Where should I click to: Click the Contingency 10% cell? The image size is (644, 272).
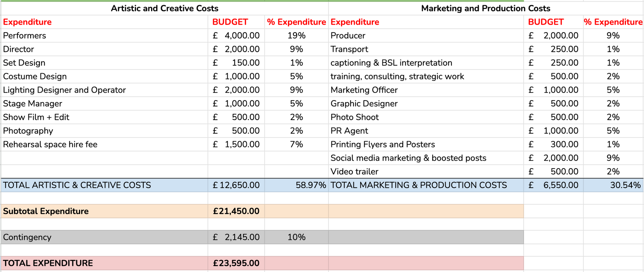(x=296, y=237)
